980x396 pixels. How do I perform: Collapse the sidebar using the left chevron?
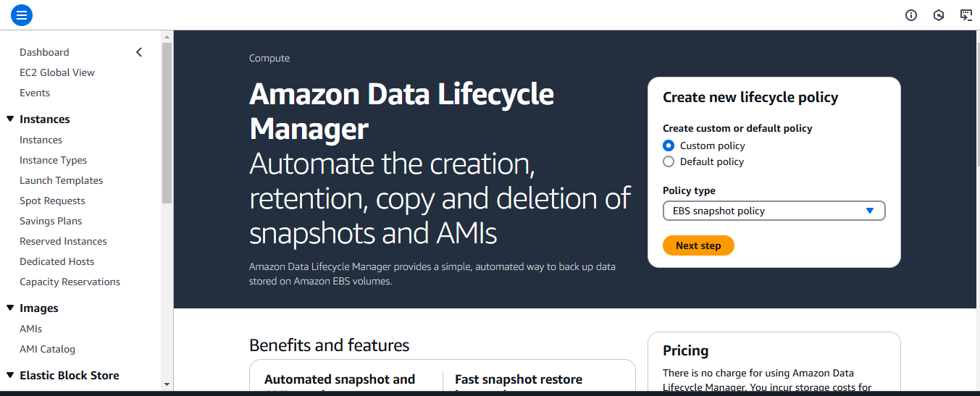(x=139, y=52)
